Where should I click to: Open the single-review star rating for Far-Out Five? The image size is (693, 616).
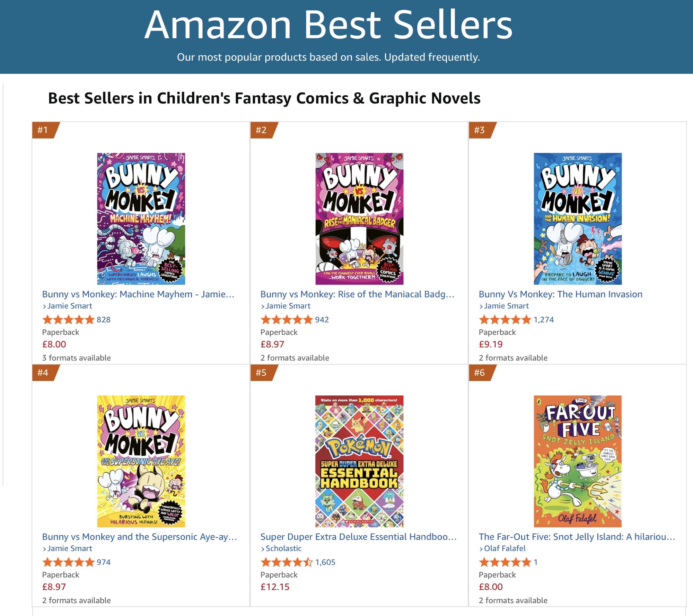505,562
